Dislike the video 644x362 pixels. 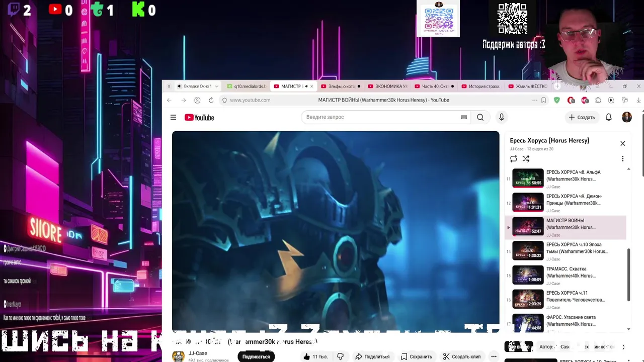pyautogui.click(x=341, y=356)
